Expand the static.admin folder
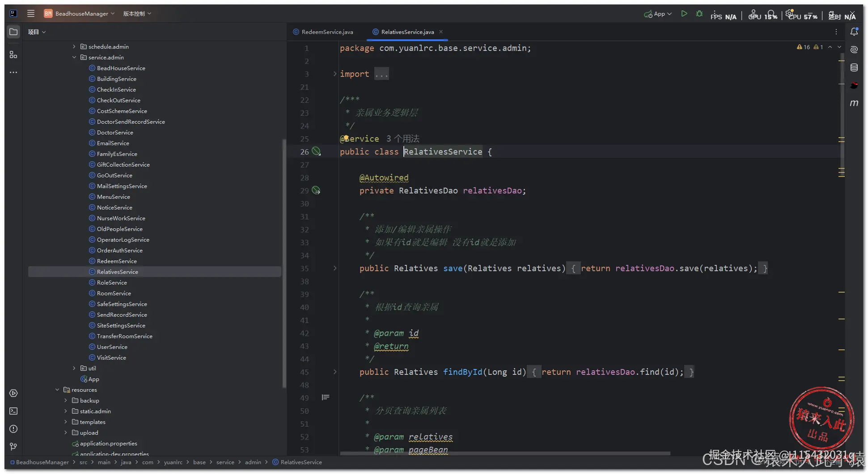 click(66, 411)
